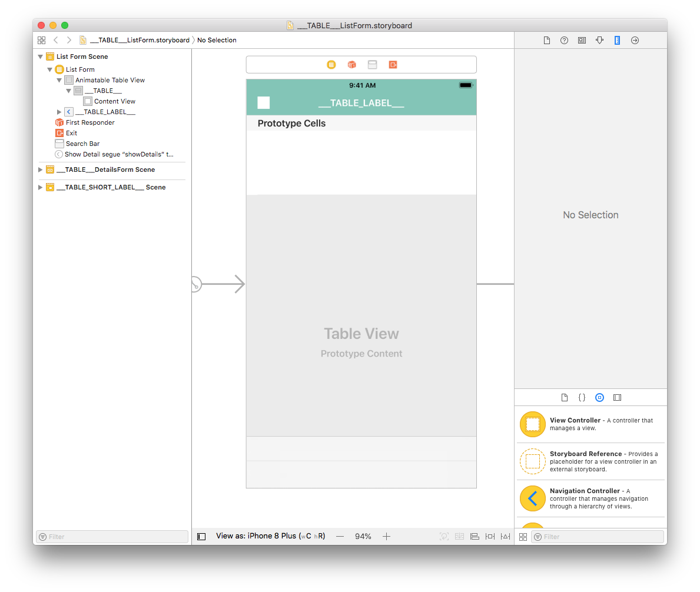Go forward with the right chevron
This screenshot has height=592, width=700.
pos(69,40)
